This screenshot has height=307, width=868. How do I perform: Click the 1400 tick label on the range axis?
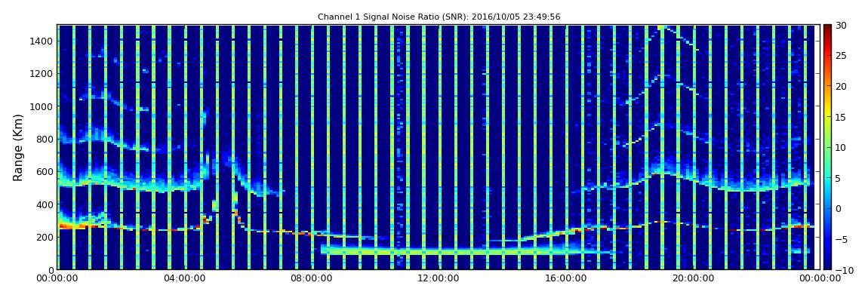pos(41,41)
